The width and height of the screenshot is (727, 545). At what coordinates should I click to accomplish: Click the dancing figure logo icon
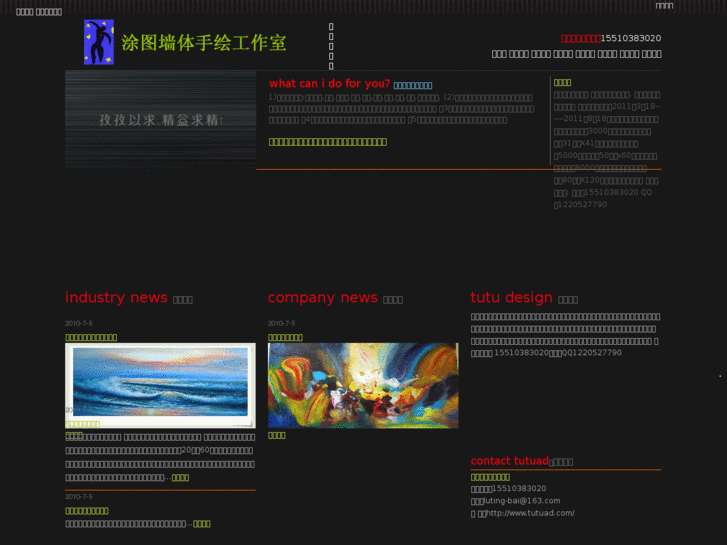[99, 42]
